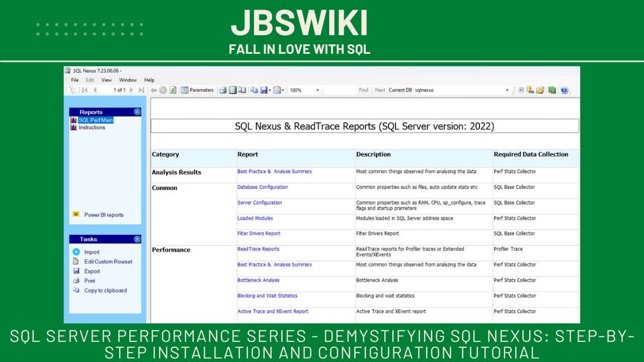Open Performance Best Practice & Analysis Summary
Viewport: 644px width, 362px height.
coord(275,264)
